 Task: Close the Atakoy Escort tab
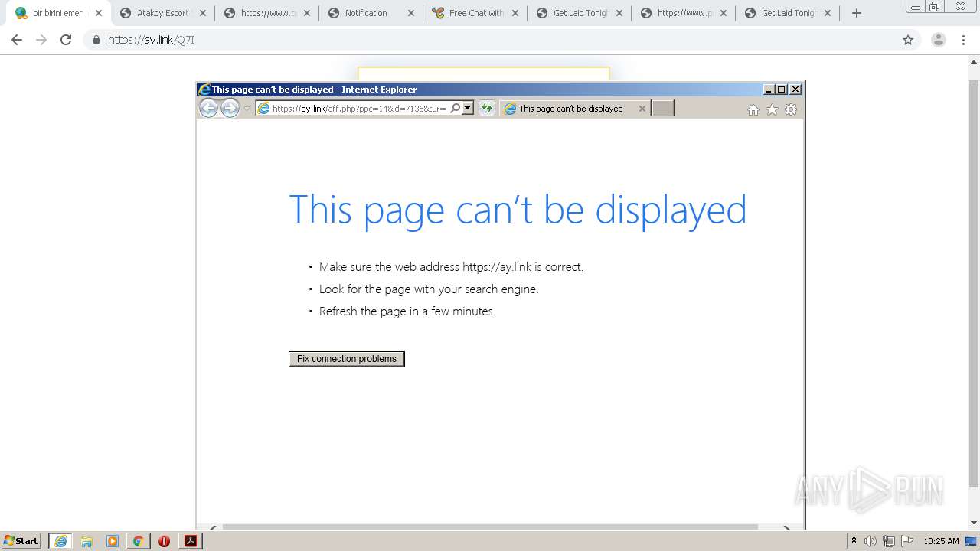click(203, 13)
